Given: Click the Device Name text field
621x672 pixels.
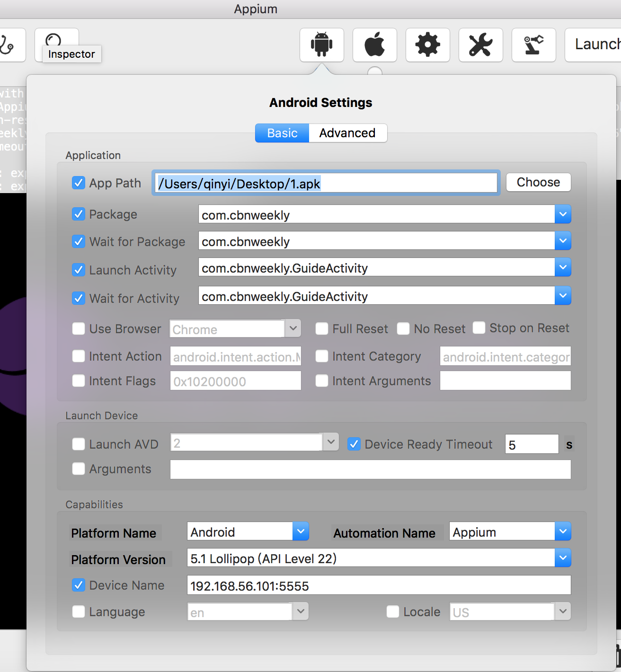Looking at the screenshot, I should coord(379,585).
